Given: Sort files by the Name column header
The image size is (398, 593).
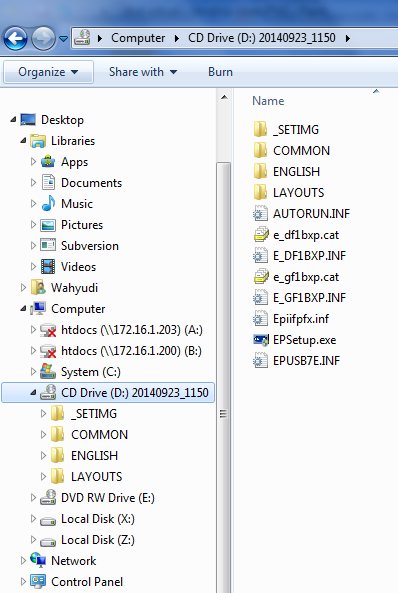Looking at the screenshot, I should pos(268,101).
